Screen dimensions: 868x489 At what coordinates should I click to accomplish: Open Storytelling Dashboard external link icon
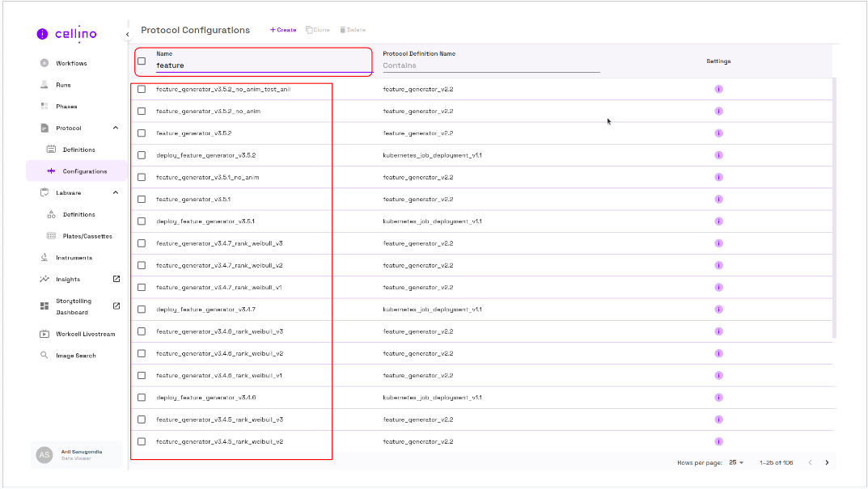116,306
